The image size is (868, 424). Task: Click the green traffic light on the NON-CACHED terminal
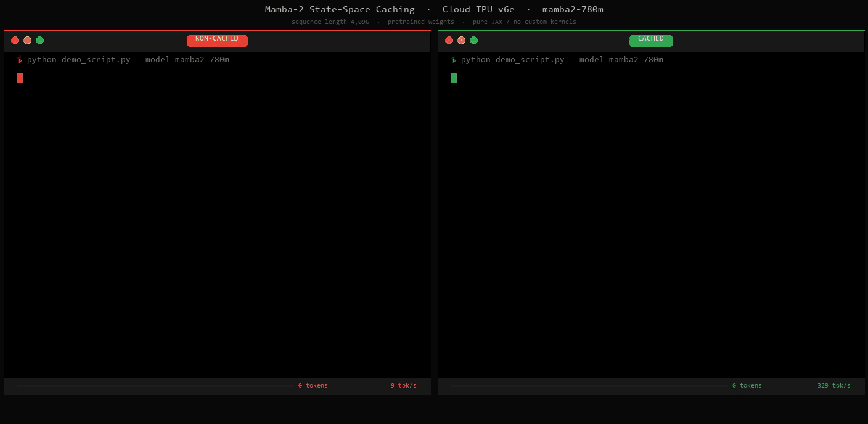40,40
